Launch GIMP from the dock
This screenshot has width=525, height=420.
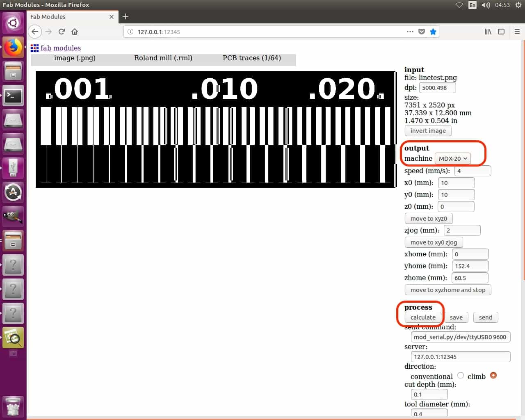tap(13, 216)
